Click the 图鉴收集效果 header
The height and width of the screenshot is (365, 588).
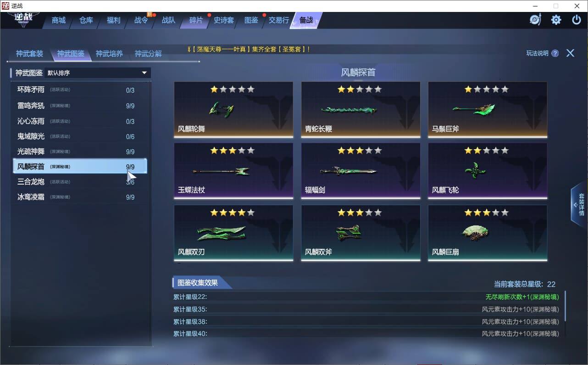pyautogui.click(x=198, y=283)
